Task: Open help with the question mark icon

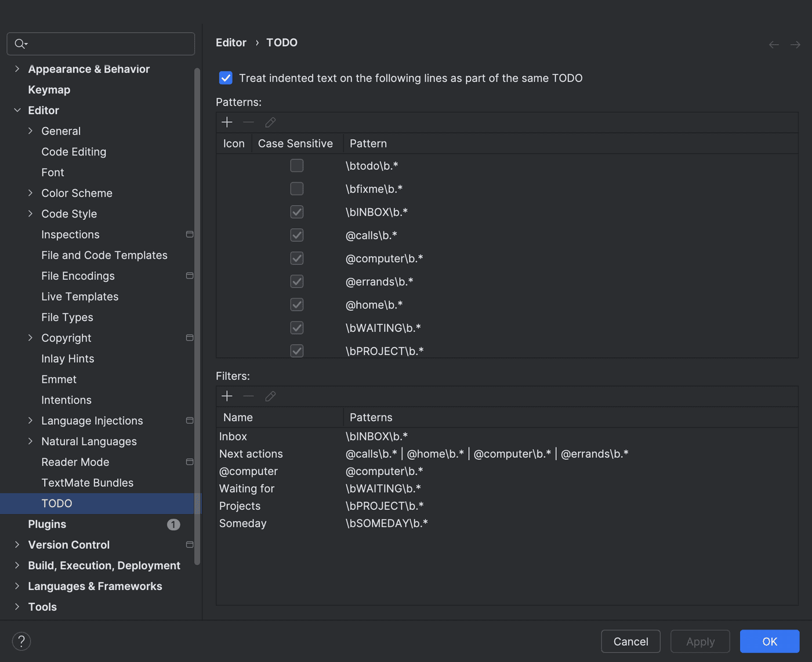Action: (21, 641)
